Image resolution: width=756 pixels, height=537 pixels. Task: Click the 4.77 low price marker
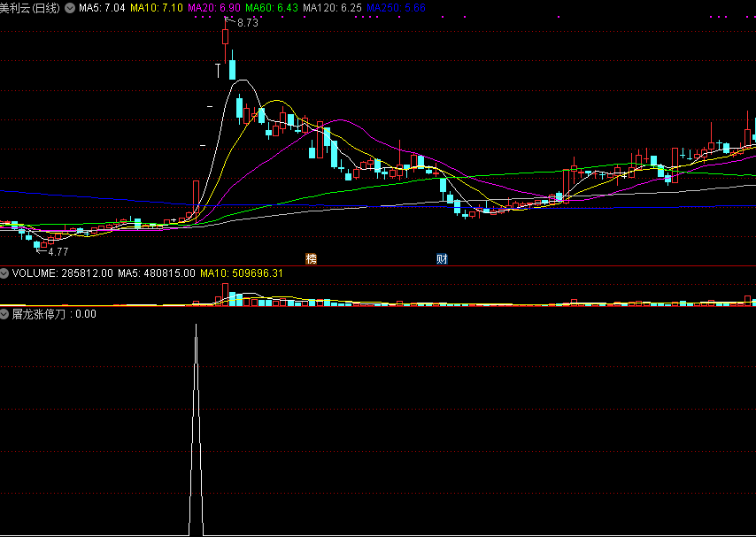[57, 252]
